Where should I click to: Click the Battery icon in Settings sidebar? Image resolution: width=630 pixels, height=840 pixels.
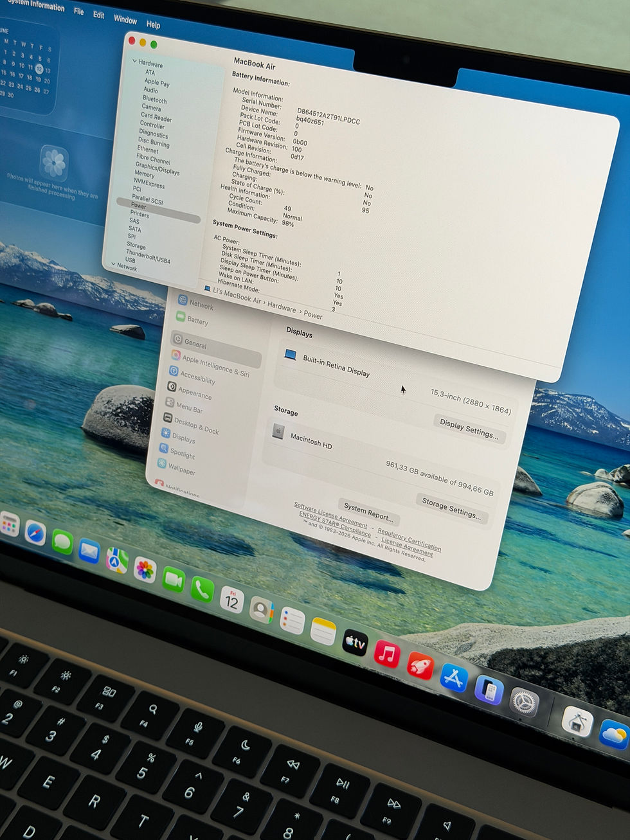click(x=180, y=316)
